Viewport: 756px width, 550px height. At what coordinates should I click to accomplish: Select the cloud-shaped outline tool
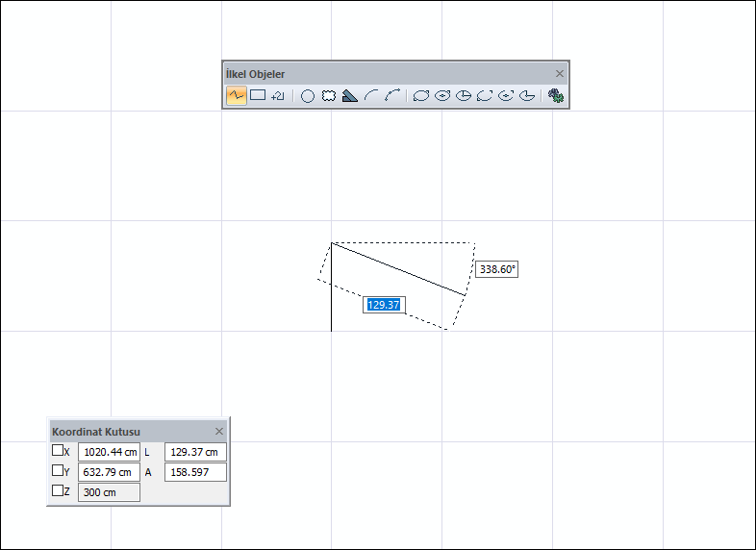pos(329,95)
